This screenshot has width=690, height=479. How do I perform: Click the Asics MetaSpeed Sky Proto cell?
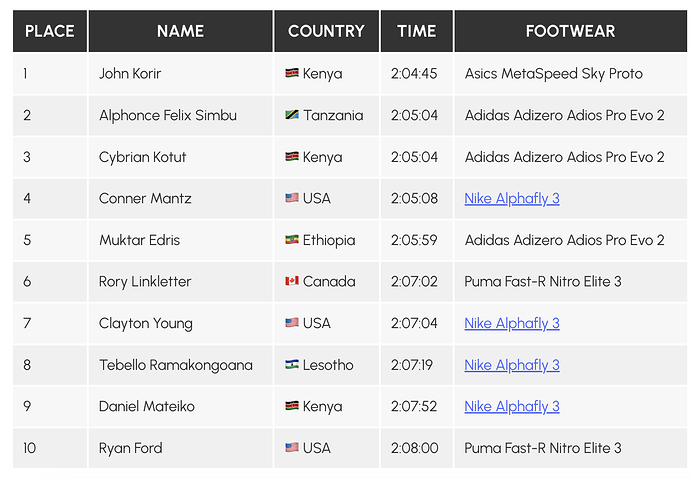pos(553,74)
